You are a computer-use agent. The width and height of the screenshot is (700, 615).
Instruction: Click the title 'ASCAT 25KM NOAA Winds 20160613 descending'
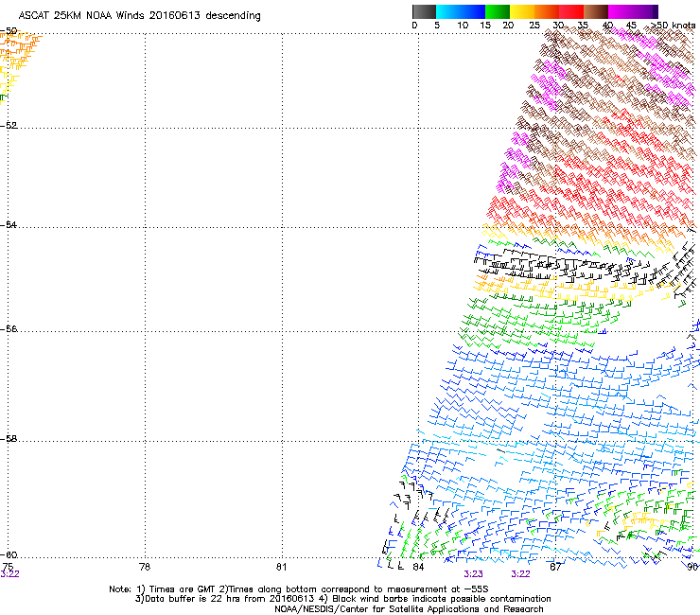[139, 16]
